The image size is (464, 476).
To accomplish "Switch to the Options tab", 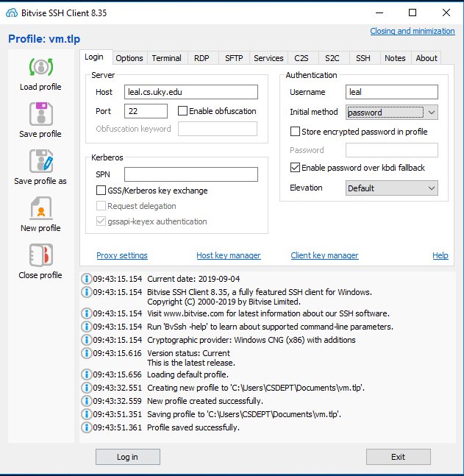I will 129,58.
